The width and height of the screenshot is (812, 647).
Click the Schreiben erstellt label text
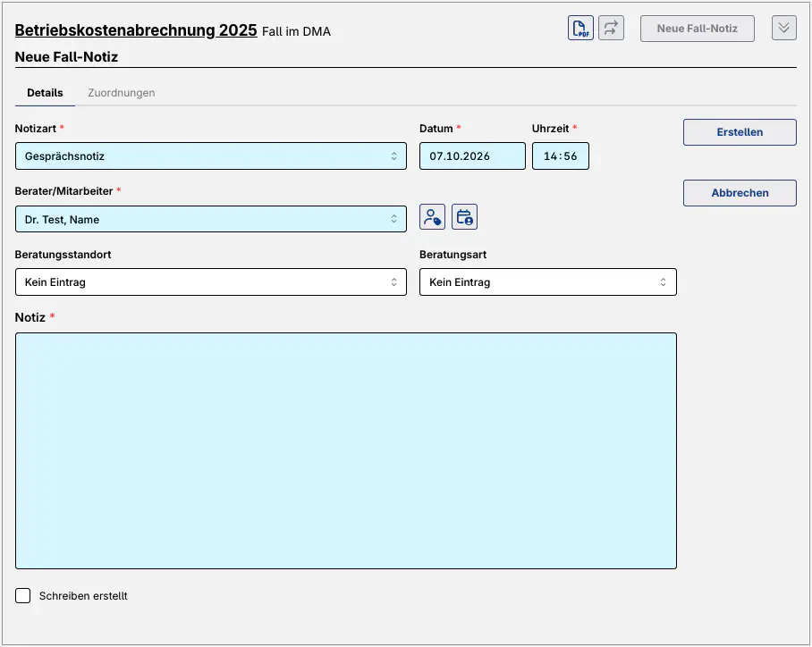pos(83,596)
